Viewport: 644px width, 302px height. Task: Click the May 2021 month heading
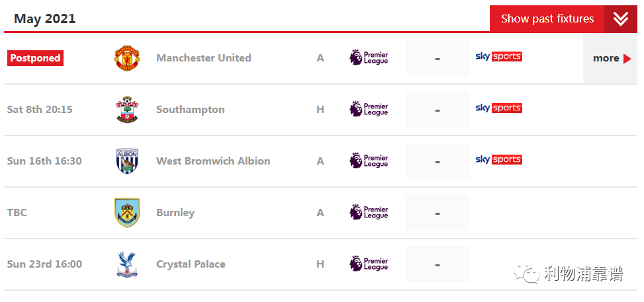point(45,19)
